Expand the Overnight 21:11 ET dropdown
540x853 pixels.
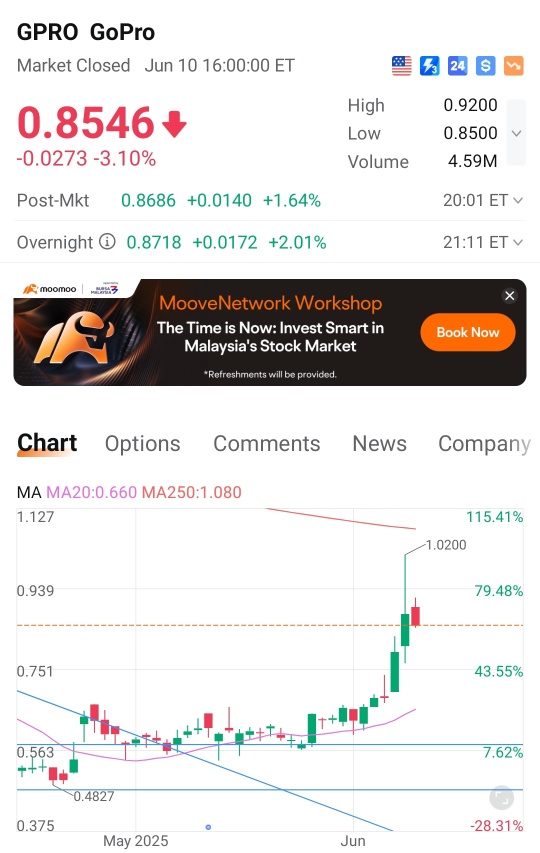483,242
